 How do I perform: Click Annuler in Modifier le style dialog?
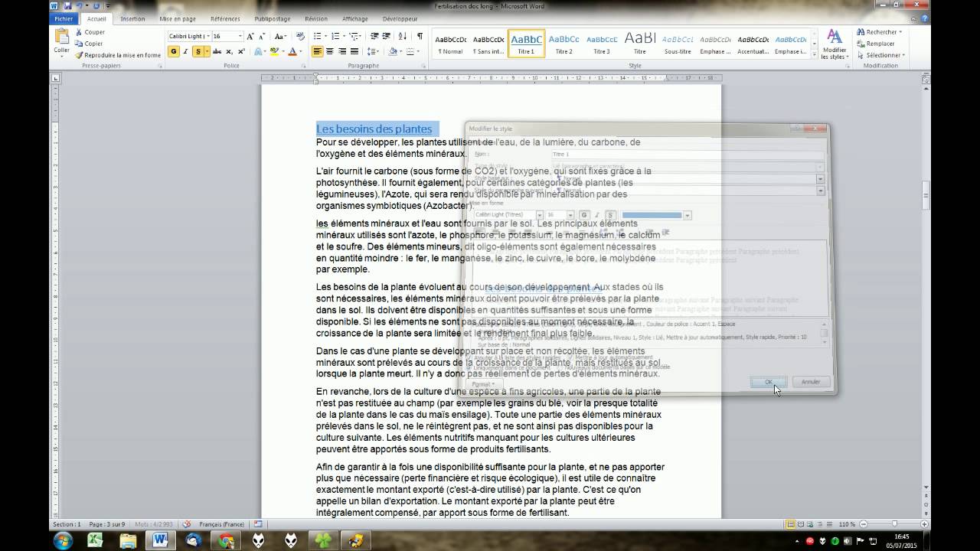tap(811, 382)
